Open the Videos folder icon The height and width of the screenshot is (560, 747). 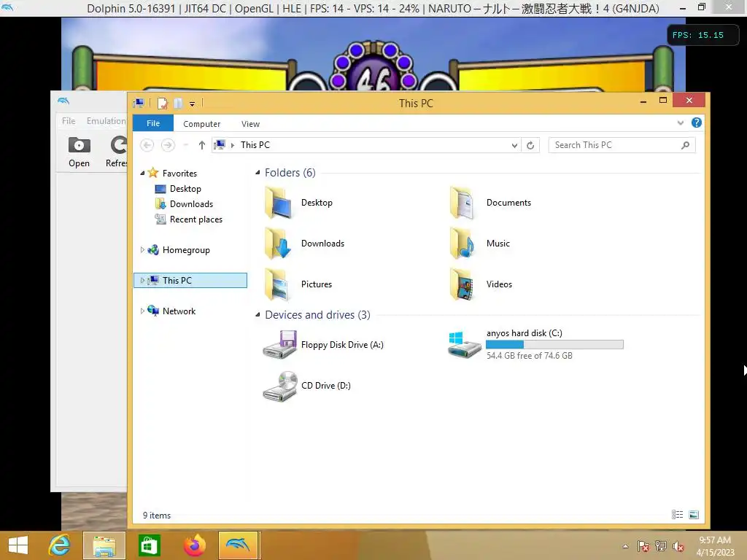462,284
